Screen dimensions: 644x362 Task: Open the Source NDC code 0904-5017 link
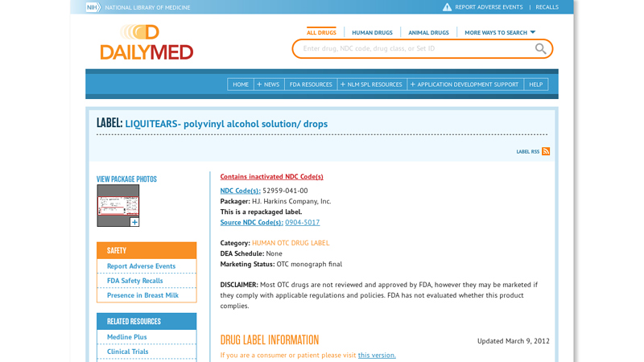click(302, 222)
